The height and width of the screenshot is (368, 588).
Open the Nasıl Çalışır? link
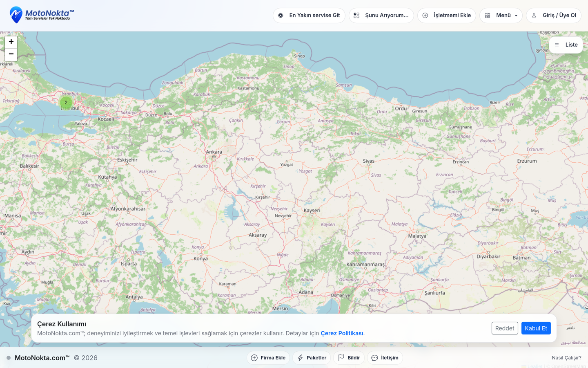coord(566,358)
